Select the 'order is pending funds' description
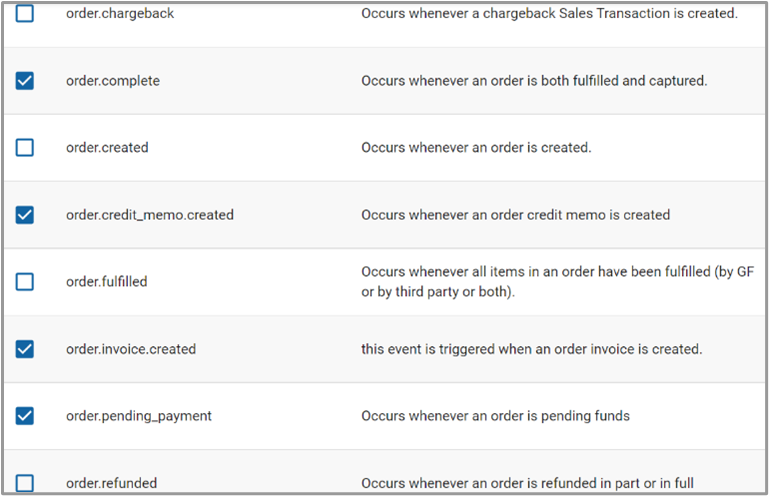The height and width of the screenshot is (496, 769). click(x=495, y=416)
